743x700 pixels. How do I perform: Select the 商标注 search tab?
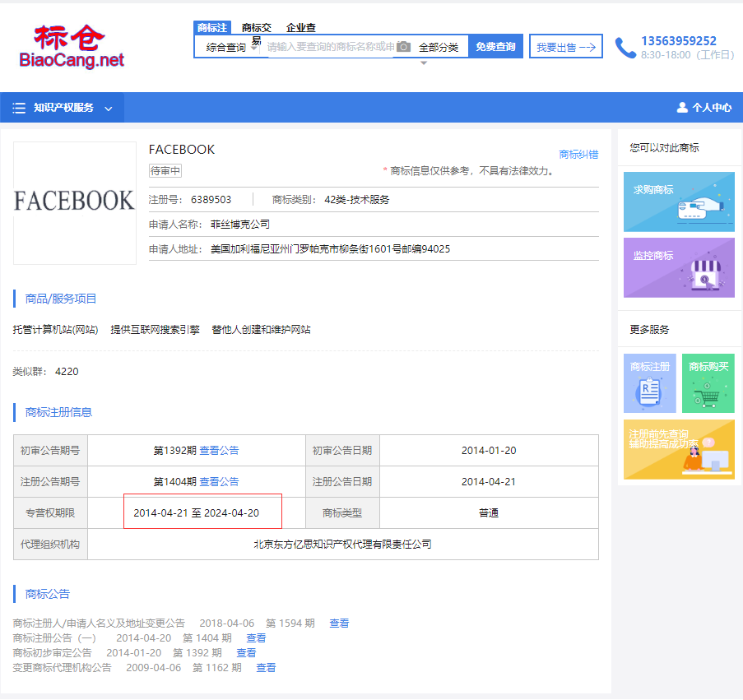[x=211, y=27]
